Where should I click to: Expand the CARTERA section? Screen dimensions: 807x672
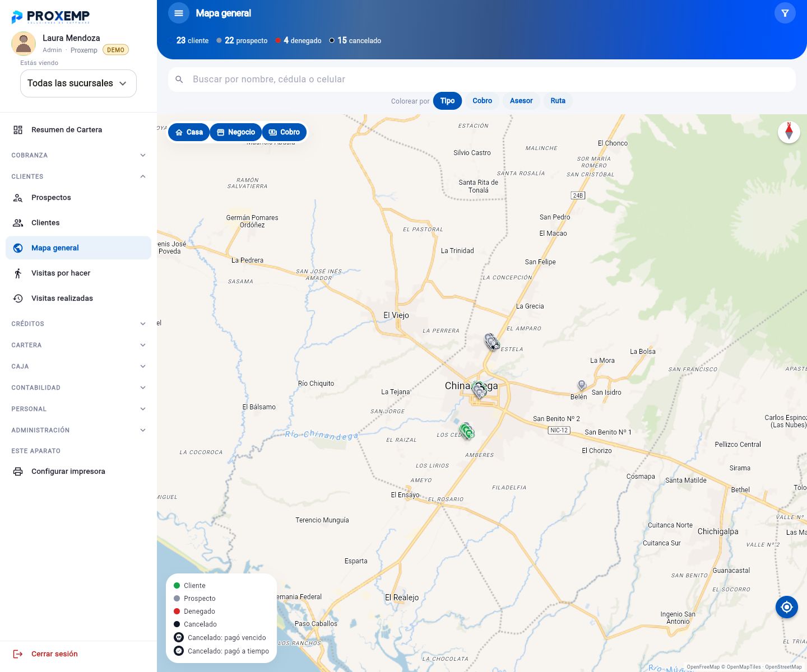(78, 345)
